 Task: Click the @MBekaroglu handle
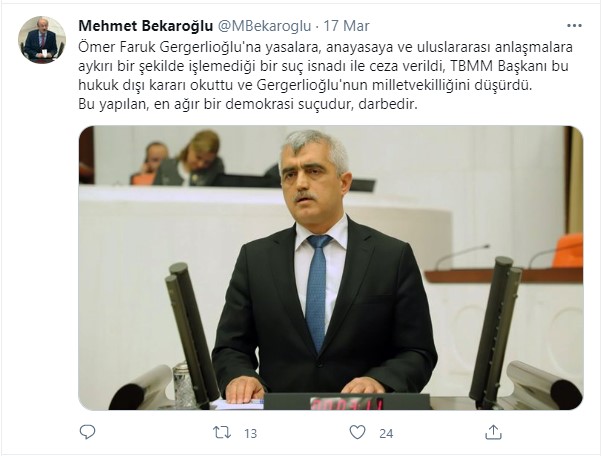(265, 26)
